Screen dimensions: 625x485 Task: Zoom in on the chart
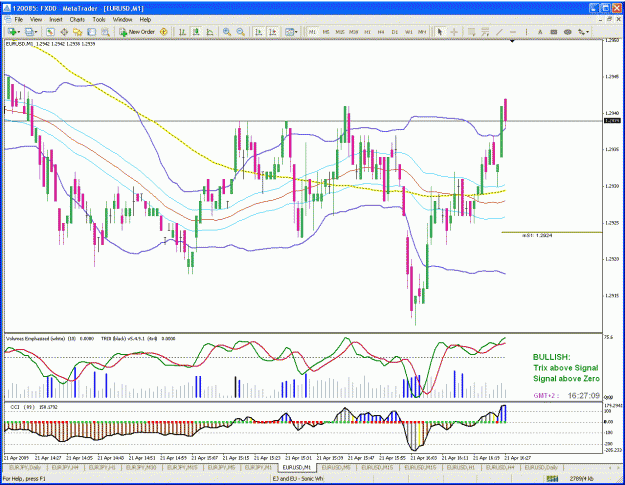227,32
